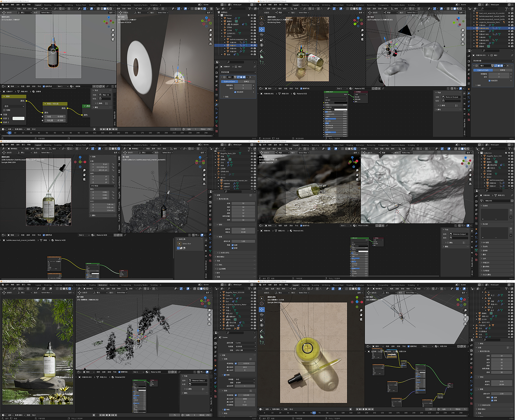
Task: Hide the Plane object via its eye icon
Action: tap(252, 18)
